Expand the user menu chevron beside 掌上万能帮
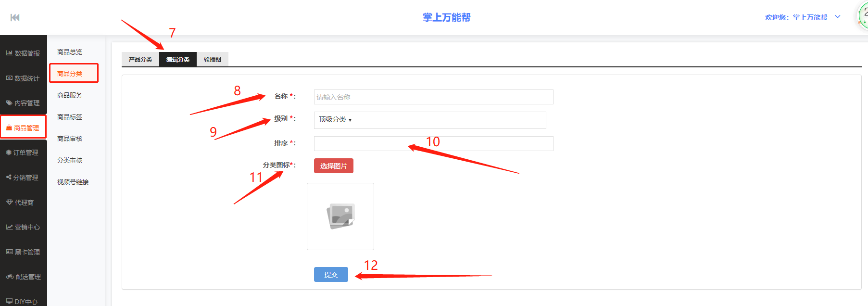Screen dimensions: 868x306 coord(838,17)
